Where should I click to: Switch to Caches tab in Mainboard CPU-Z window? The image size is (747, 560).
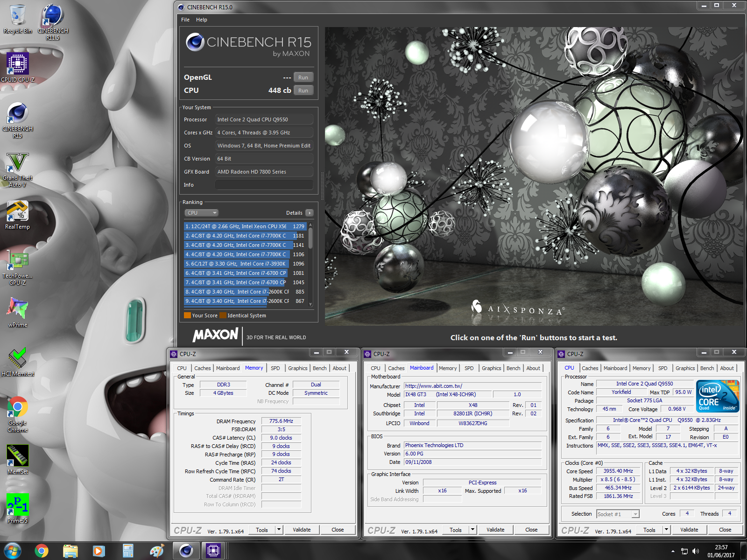coord(396,368)
